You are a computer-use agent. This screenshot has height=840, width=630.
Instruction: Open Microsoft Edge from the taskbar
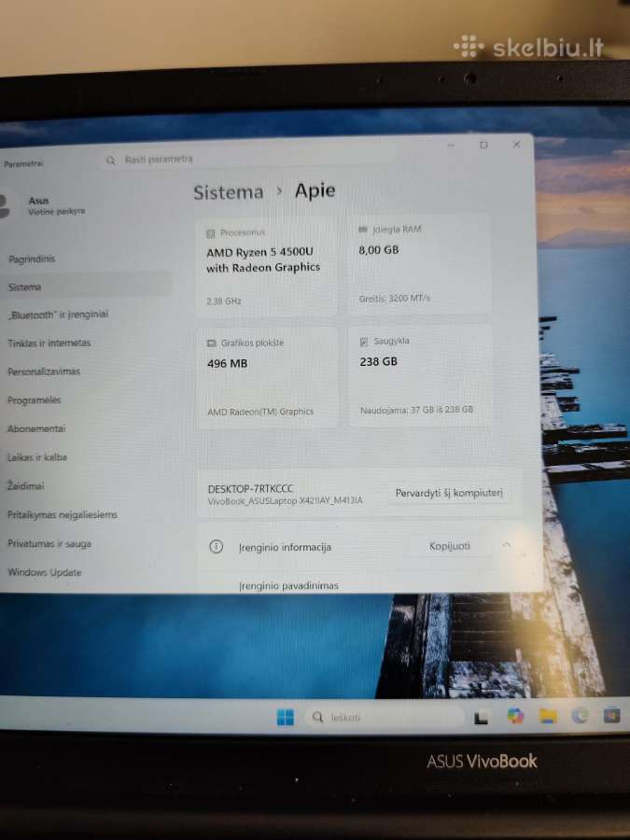(x=580, y=716)
